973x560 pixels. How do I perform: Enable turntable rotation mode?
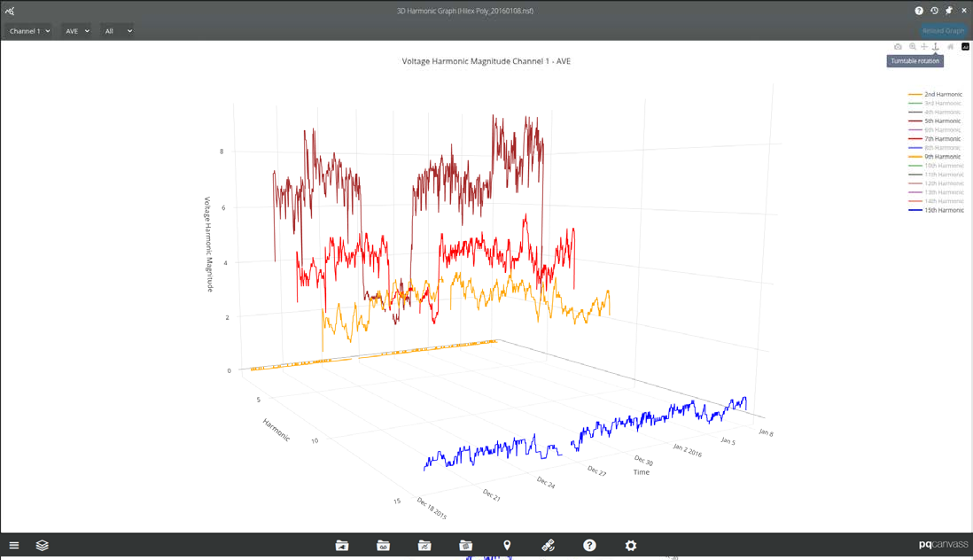935,46
